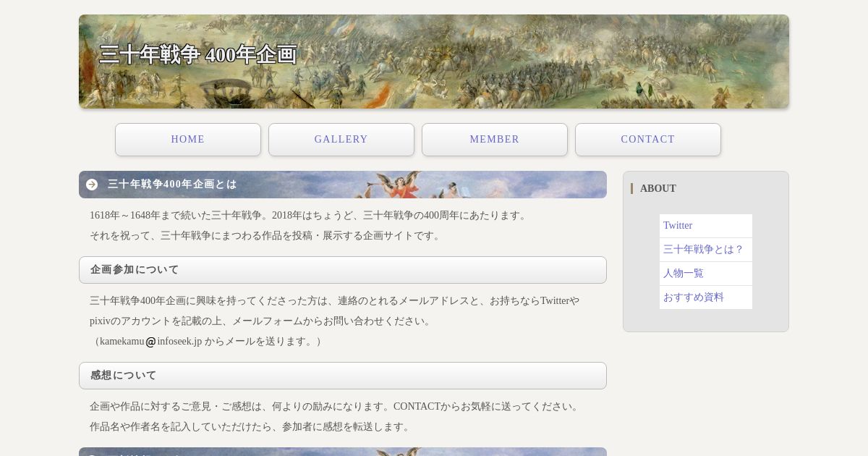The image size is (868, 456).
Task: Click the line beginning 作品名や作者名を記入
Action: pyautogui.click(x=252, y=427)
